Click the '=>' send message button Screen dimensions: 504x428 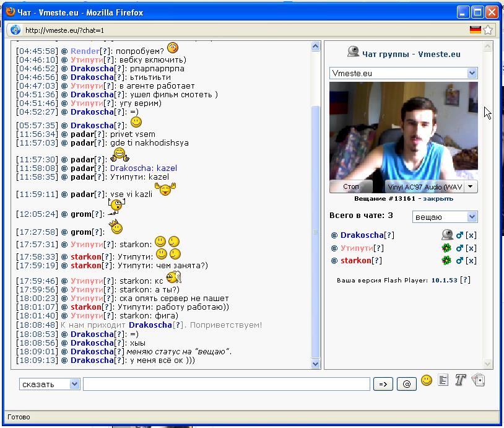tap(383, 384)
